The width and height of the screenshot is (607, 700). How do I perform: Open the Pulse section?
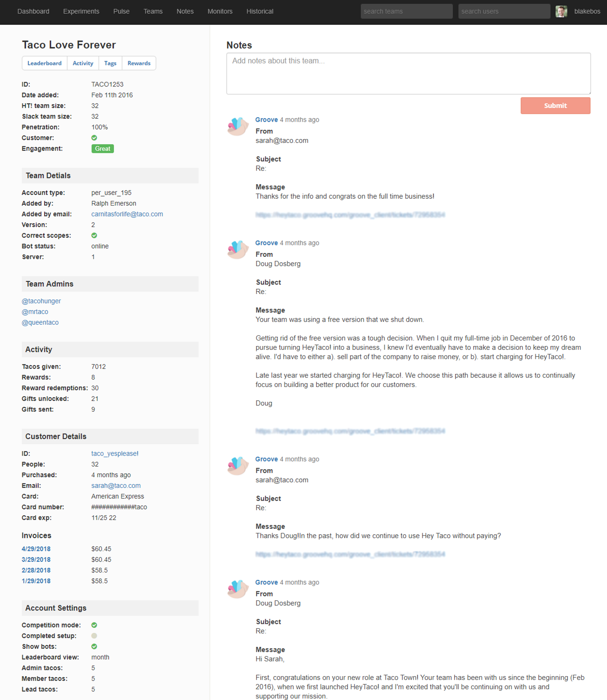pyautogui.click(x=121, y=11)
